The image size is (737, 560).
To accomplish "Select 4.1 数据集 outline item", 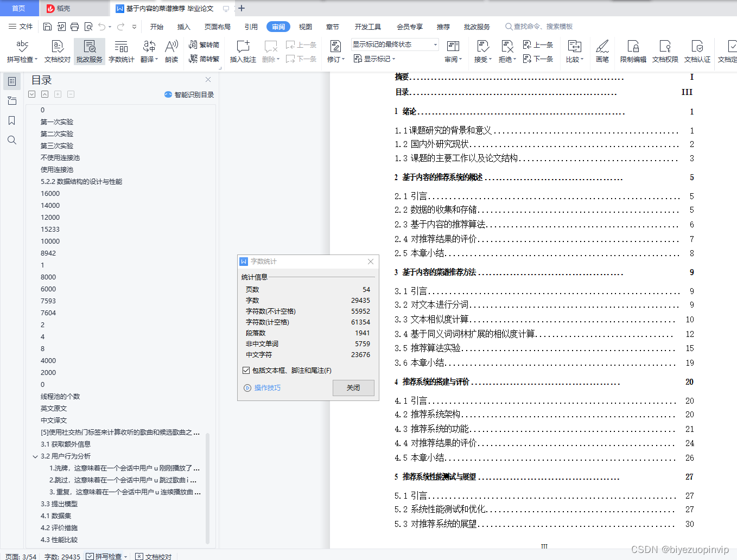I will [x=56, y=516].
